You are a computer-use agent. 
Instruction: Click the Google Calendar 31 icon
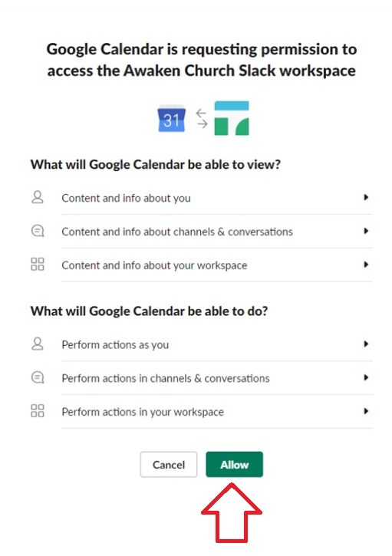[x=171, y=118]
